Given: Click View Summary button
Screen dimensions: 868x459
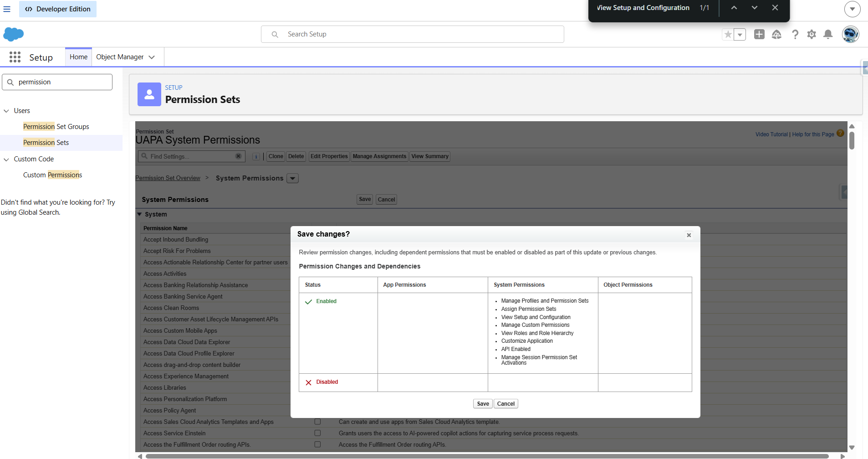Looking at the screenshot, I should 430,156.
